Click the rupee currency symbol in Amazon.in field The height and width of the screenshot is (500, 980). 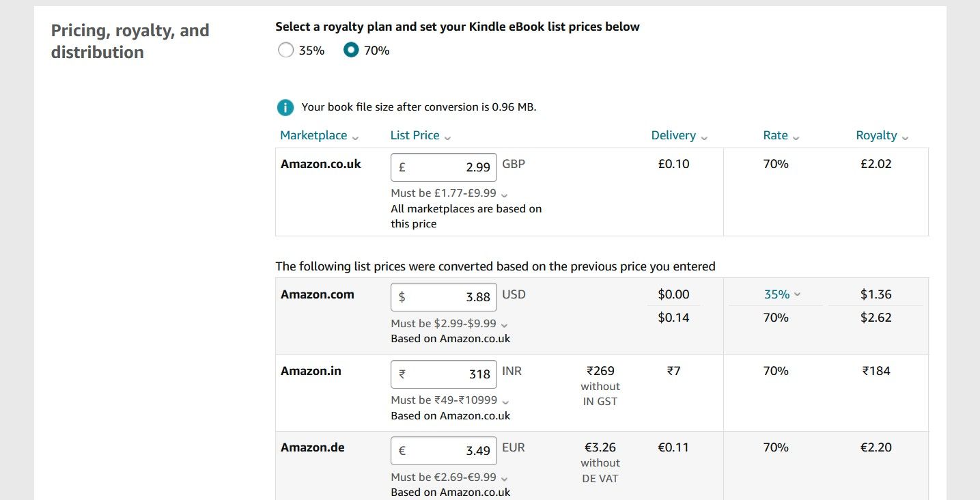point(401,374)
